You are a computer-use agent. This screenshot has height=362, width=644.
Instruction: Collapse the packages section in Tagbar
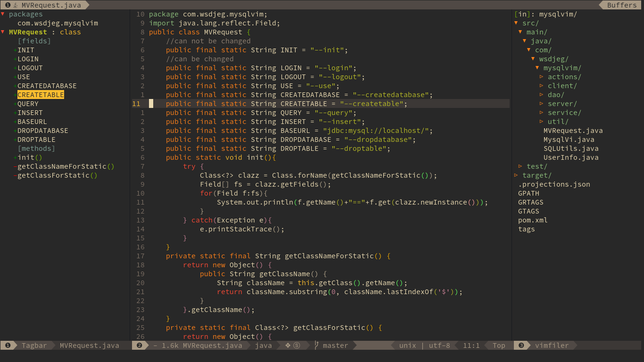click(3, 14)
